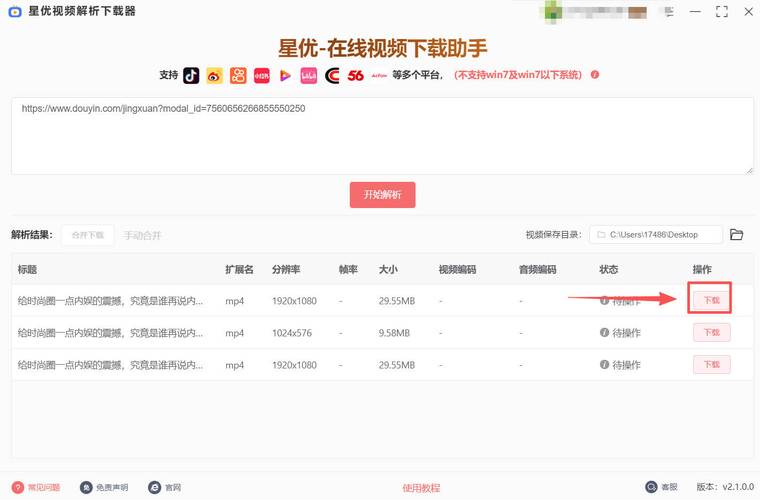Click the 状态 column header
The width and height of the screenshot is (760, 500).
[x=609, y=269]
